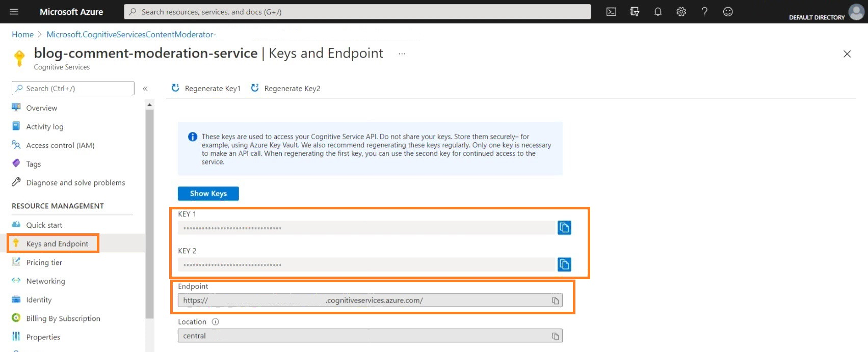
Task: Click the purple Tags icon
Action: point(16,164)
